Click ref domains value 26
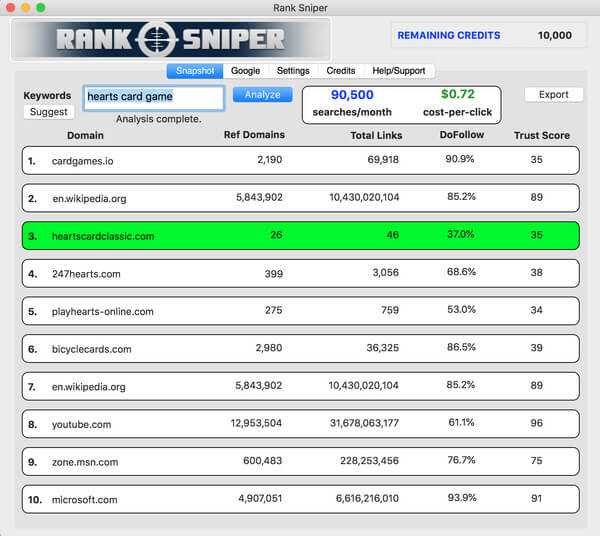This screenshot has width=600, height=536. coord(276,235)
